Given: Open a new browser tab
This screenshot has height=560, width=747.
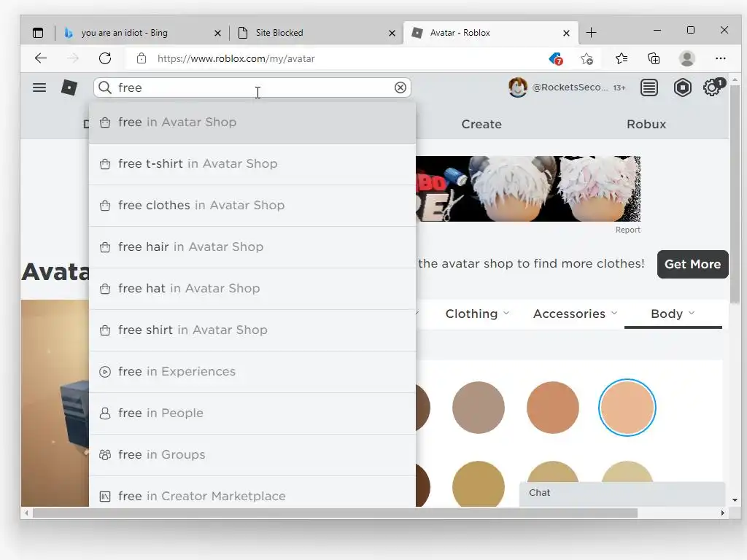Looking at the screenshot, I should (x=591, y=32).
